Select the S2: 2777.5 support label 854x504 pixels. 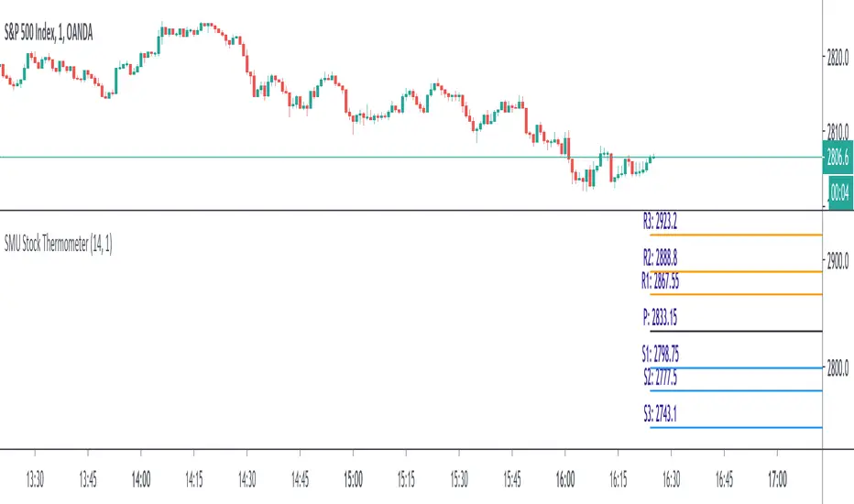point(660,377)
